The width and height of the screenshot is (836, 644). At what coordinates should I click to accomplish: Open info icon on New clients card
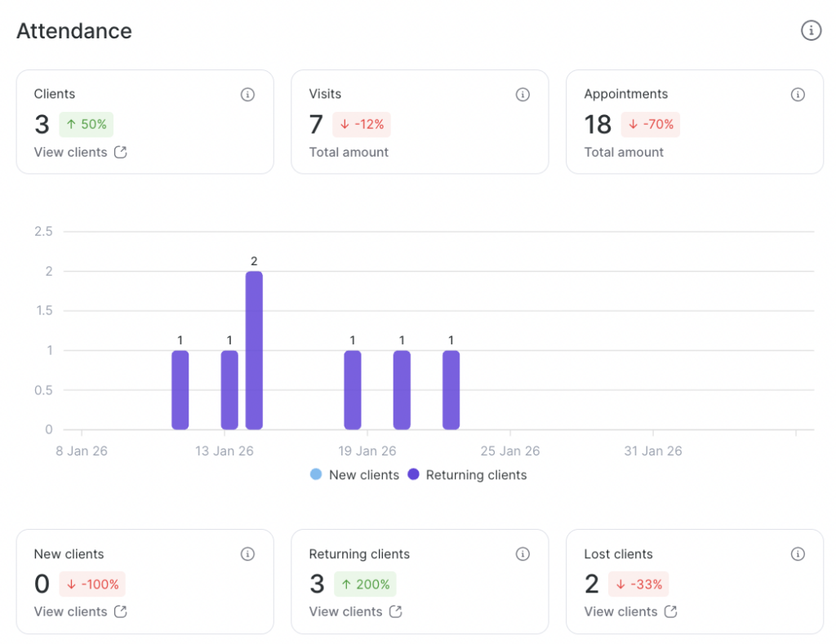(x=247, y=554)
